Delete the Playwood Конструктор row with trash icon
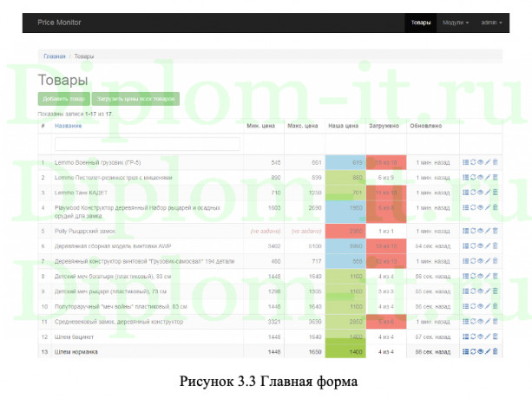This screenshot has width=532, height=399. point(496,208)
